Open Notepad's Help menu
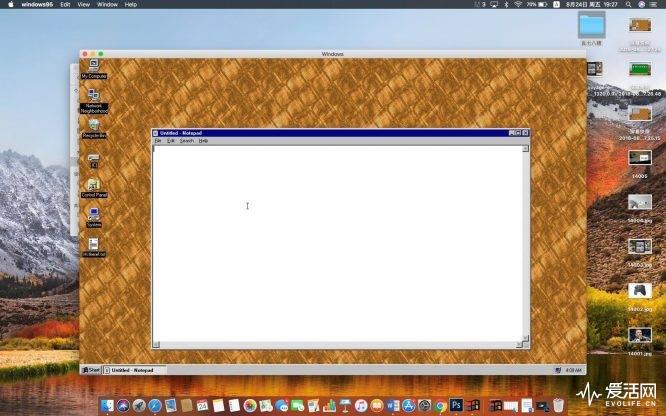The height and width of the screenshot is (416, 666). 204,141
